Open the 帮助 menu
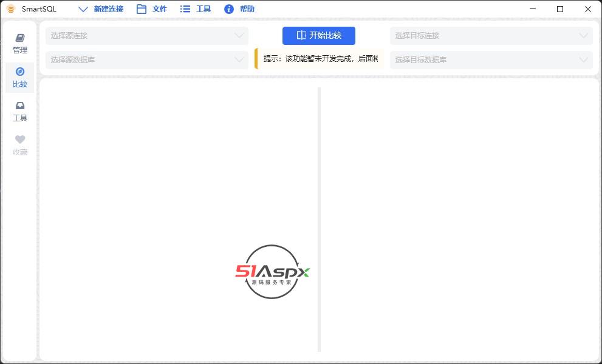Screen dimensions: 602x364 click(239, 9)
